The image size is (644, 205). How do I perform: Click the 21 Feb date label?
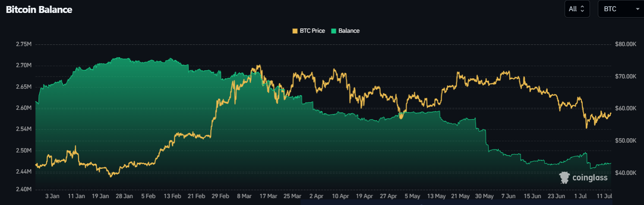tap(197, 196)
